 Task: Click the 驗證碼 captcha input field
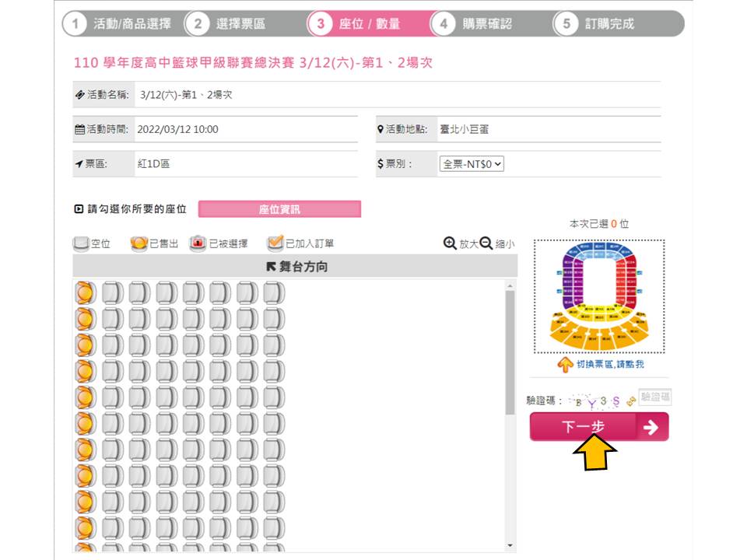tap(655, 397)
